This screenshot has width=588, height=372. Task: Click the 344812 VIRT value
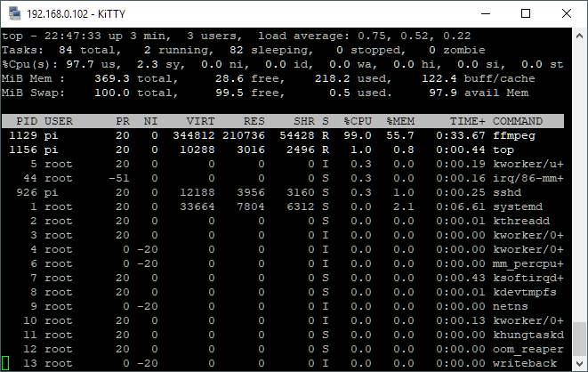click(x=194, y=135)
